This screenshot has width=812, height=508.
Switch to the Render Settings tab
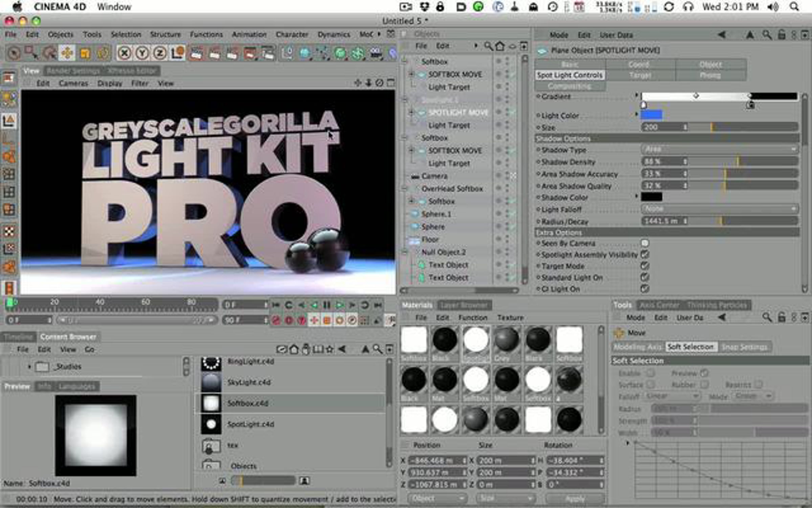[x=73, y=71]
